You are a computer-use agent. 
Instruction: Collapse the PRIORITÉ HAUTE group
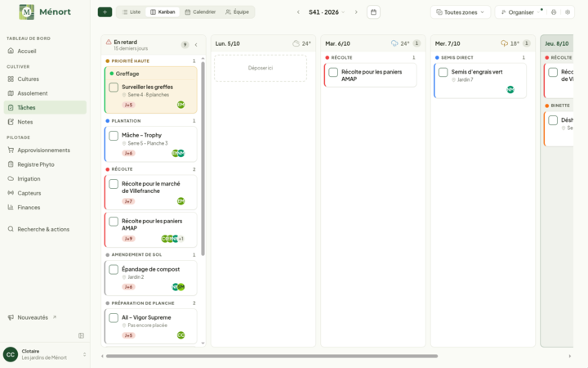(x=150, y=61)
